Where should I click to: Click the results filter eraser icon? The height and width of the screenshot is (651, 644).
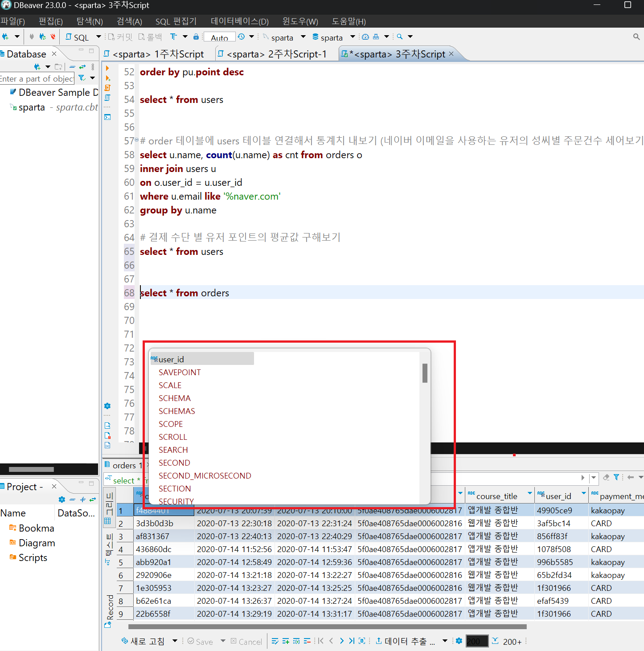606,477
